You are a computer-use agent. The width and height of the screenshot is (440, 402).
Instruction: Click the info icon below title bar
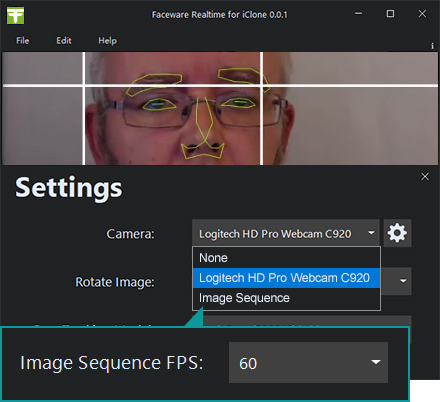coord(432,46)
